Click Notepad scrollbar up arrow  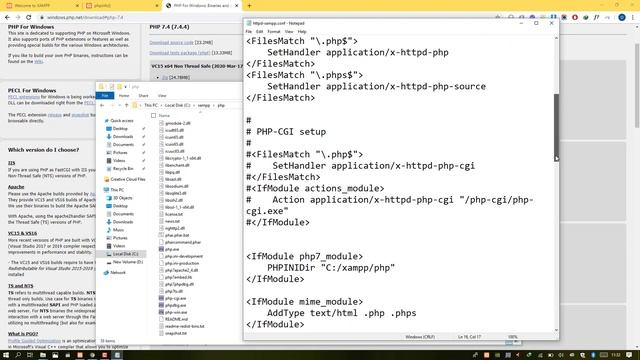[x=556, y=38]
